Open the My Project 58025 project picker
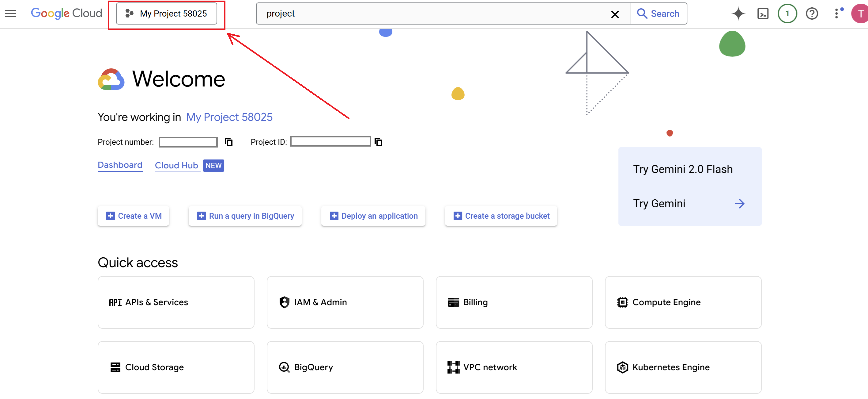 point(166,13)
